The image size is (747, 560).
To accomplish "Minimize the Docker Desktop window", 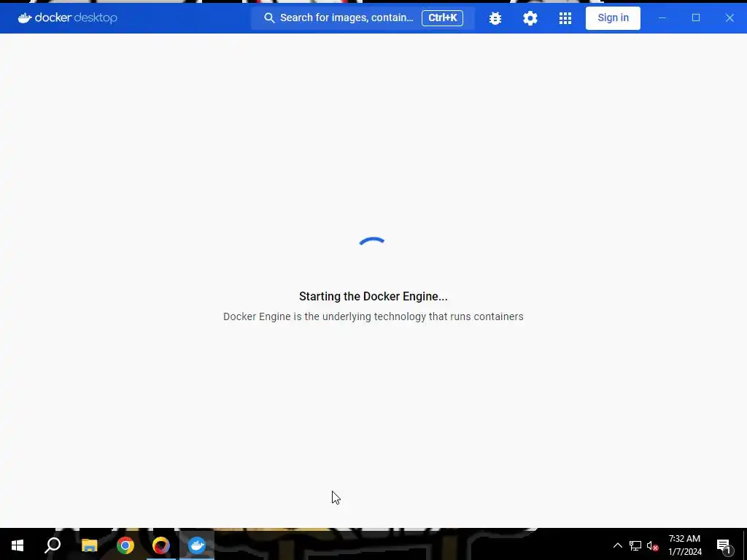I will coord(662,17).
